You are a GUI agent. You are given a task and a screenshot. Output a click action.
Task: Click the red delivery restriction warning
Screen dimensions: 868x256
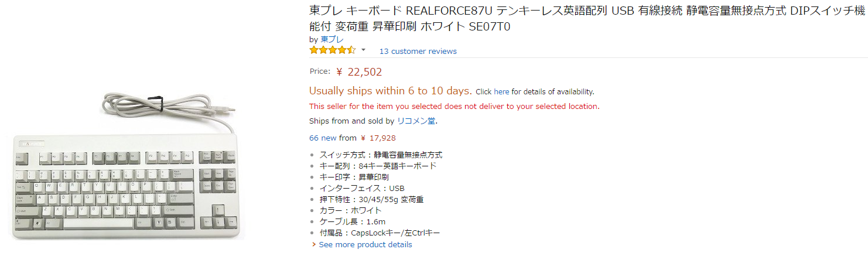tap(454, 106)
